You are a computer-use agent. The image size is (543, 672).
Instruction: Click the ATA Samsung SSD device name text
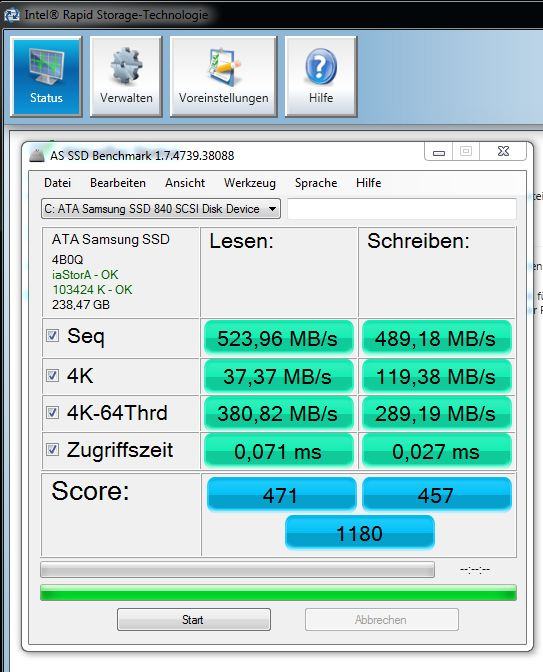(111, 239)
